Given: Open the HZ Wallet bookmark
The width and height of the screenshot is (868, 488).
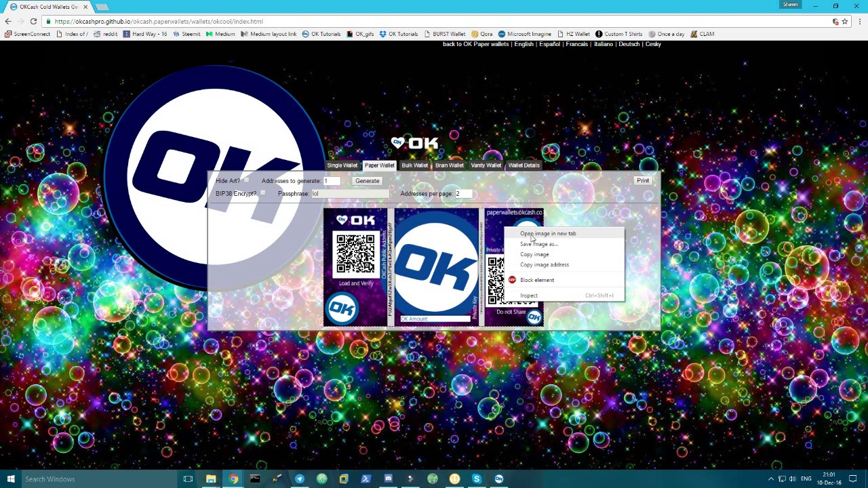Looking at the screenshot, I should (574, 34).
